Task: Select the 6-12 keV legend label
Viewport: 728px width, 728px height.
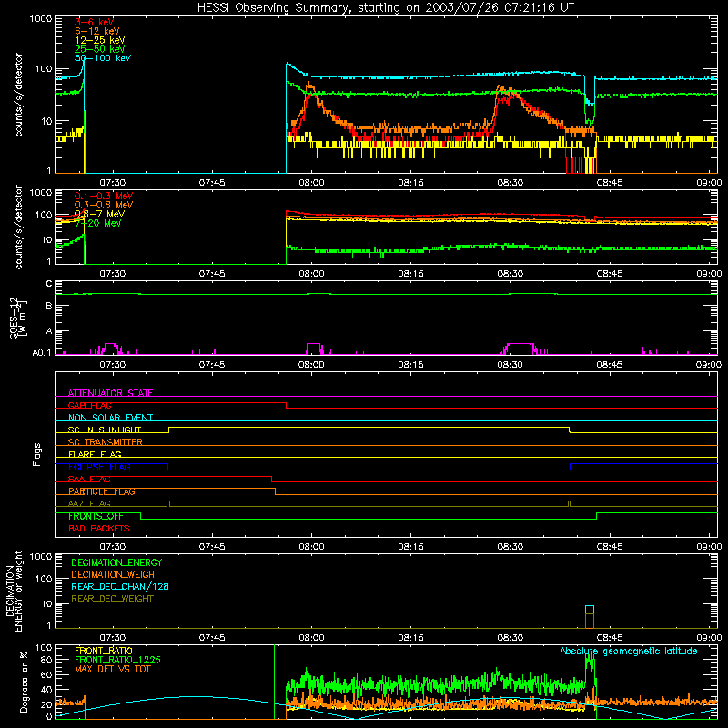Action: point(97,31)
